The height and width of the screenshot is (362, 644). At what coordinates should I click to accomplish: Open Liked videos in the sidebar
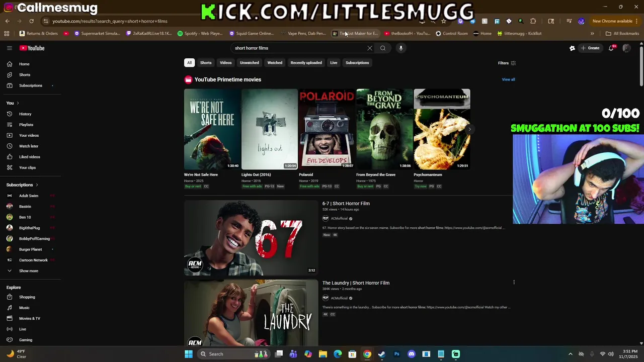(x=29, y=157)
